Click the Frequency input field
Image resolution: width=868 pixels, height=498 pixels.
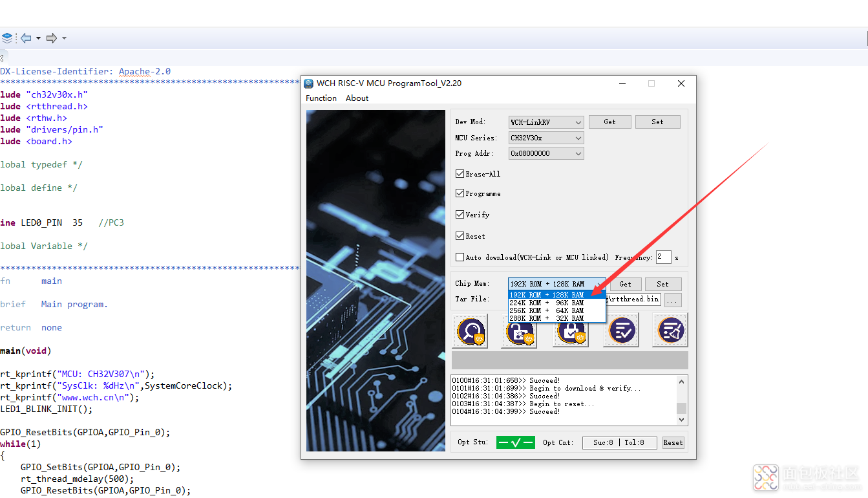(664, 257)
